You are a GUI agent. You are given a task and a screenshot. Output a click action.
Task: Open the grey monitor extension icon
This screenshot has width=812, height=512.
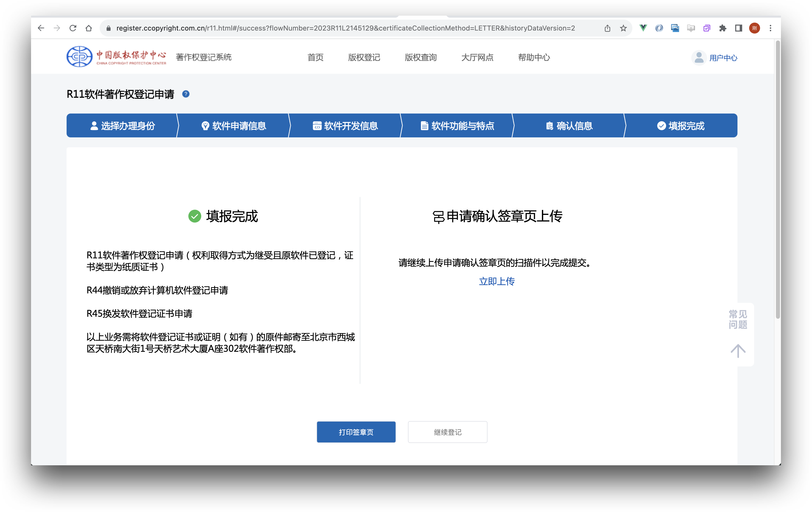point(690,28)
